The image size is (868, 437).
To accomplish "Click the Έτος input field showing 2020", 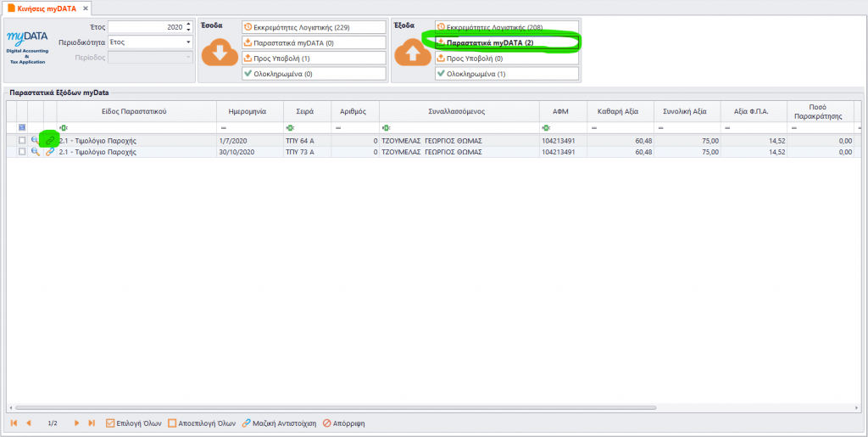I will click(146, 26).
